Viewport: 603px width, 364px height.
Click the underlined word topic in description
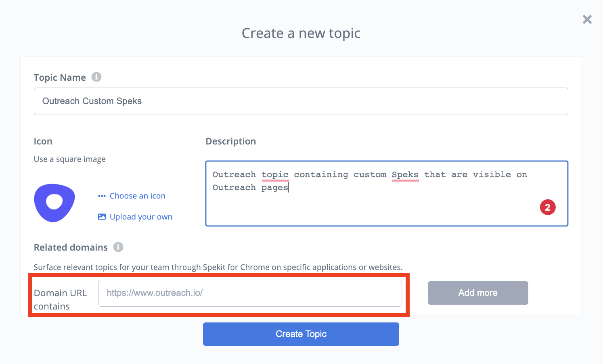[275, 175]
